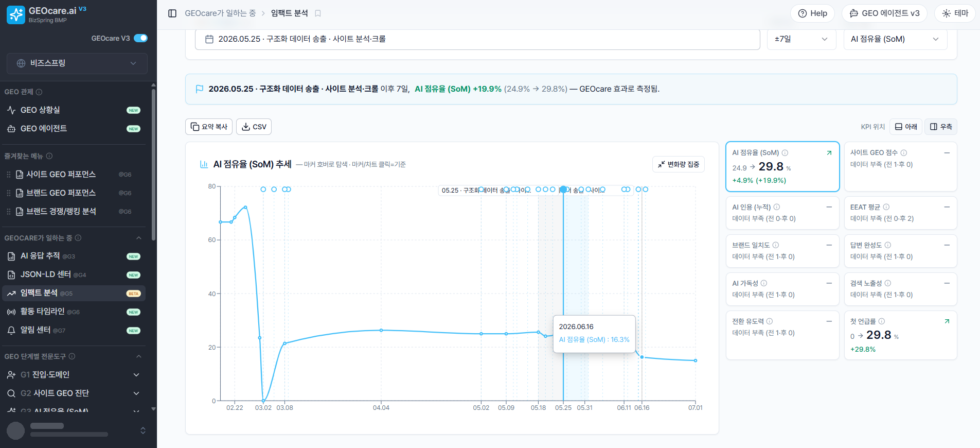Click the 2026.05.25 event date field
The image size is (980, 448).
coord(477,39)
